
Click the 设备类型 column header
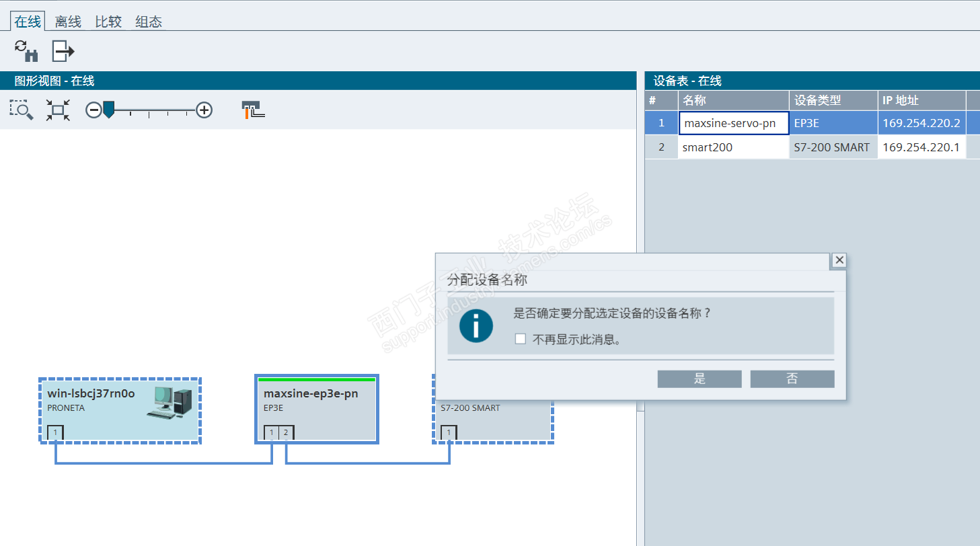coord(833,100)
